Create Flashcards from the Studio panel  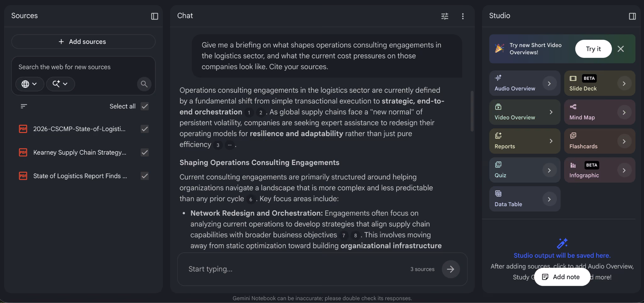(x=599, y=141)
